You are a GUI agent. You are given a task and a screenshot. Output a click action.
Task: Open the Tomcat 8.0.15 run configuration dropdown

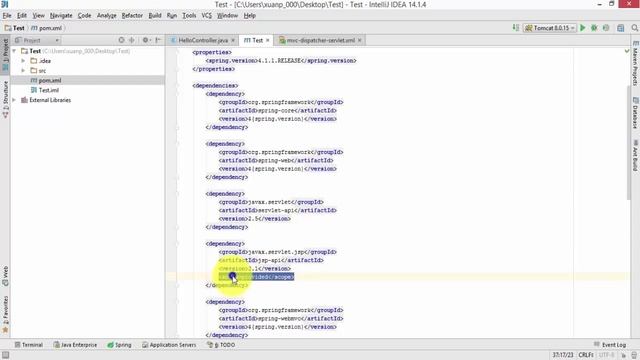[x=550, y=28]
